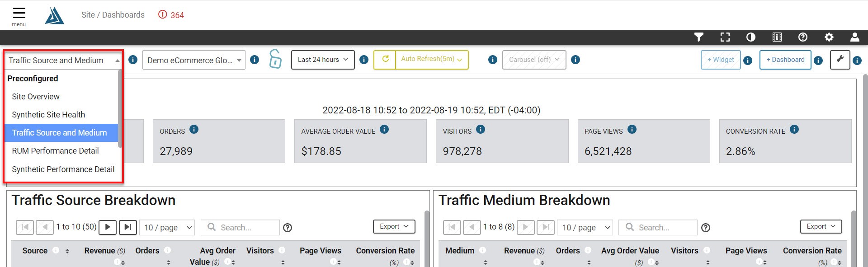Focus search field in Traffic Source Breakdown
The image size is (868, 267).
coord(241,228)
